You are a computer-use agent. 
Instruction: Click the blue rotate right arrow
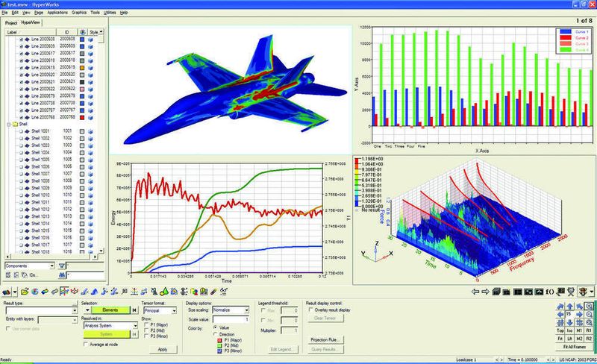click(580, 315)
